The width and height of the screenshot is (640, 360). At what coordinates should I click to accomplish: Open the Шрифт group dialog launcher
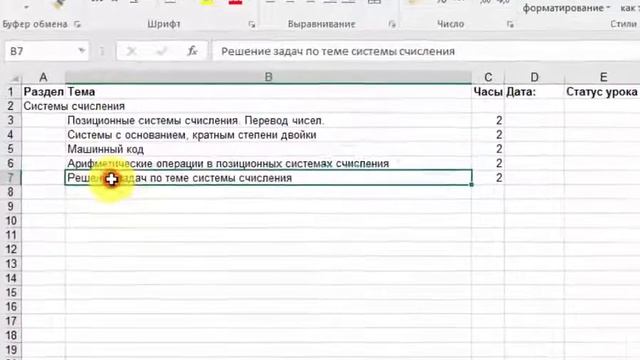[x=252, y=24]
